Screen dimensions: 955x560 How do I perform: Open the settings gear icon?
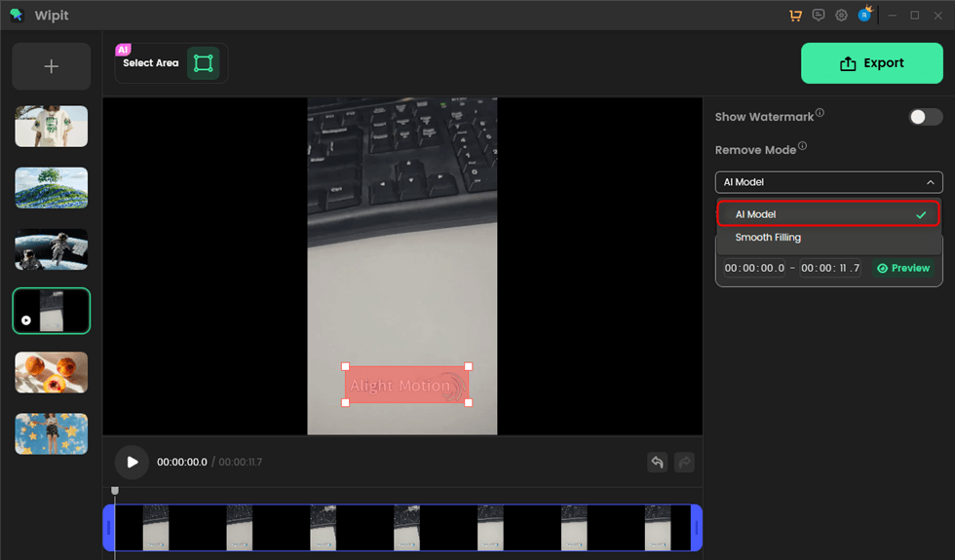coord(841,16)
